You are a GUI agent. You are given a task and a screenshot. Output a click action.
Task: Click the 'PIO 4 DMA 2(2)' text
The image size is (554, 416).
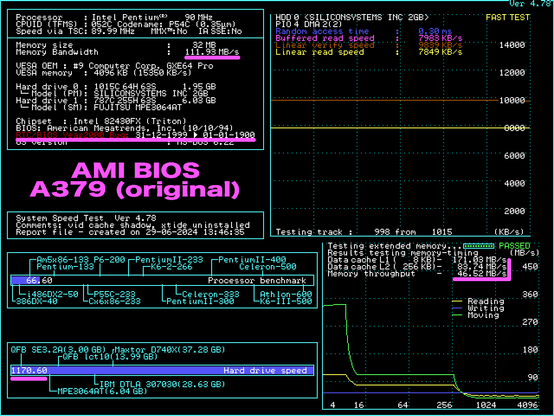point(309,24)
